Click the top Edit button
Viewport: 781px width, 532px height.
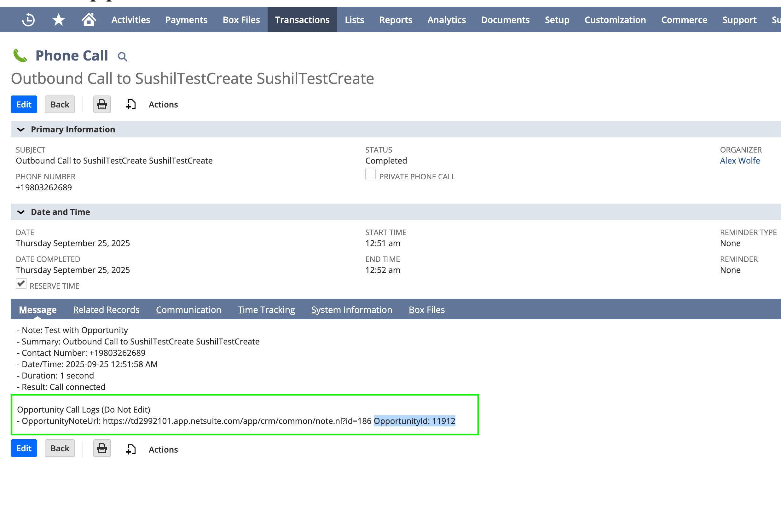[x=24, y=105]
